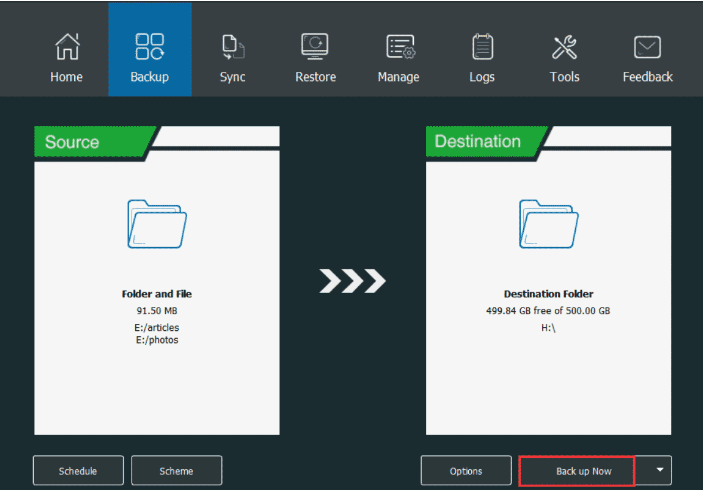Image resolution: width=703 pixels, height=490 pixels.
Task: Click the 'Folder and File' label
Action: (x=157, y=294)
